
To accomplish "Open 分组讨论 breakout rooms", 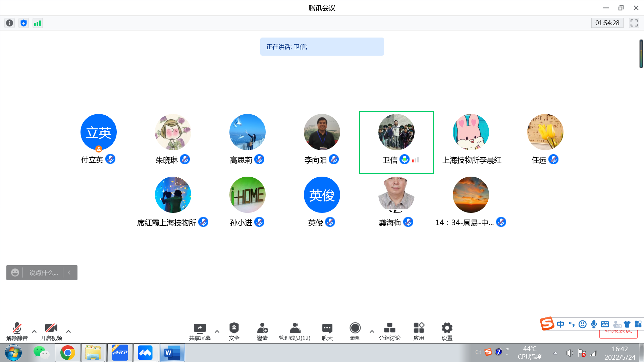I will [x=390, y=331].
